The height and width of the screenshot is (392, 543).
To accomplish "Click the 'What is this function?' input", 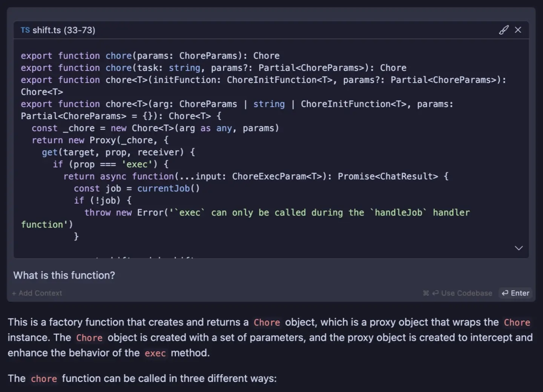I will pyautogui.click(x=64, y=275).
